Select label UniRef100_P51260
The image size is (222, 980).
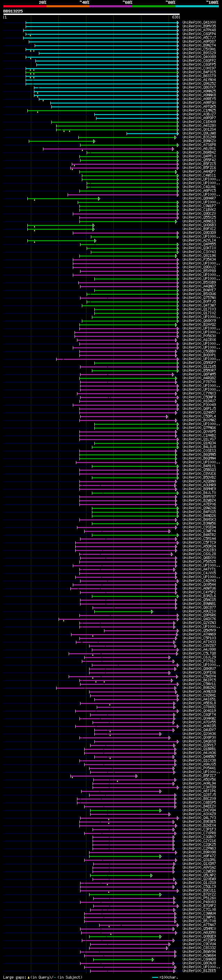coord(199,898)
